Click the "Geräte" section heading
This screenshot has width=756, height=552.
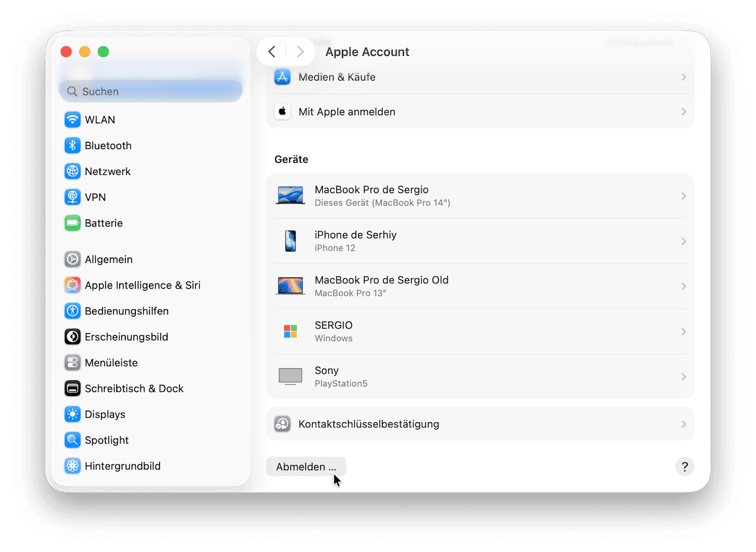pos(291,159)
